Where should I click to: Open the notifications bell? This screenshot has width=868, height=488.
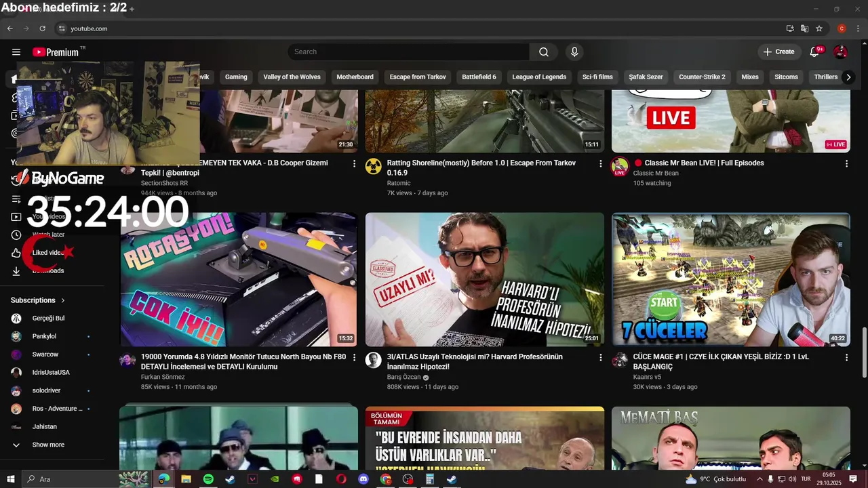(x=815, y=52)
